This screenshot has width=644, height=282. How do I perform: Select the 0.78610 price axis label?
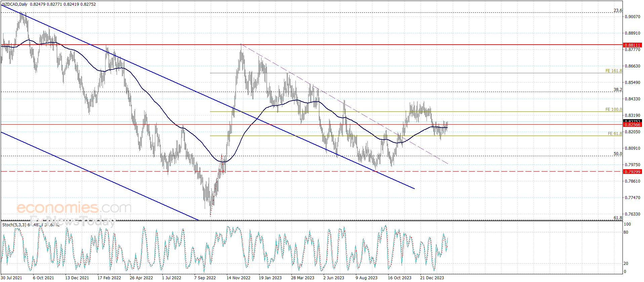[632, 181]
